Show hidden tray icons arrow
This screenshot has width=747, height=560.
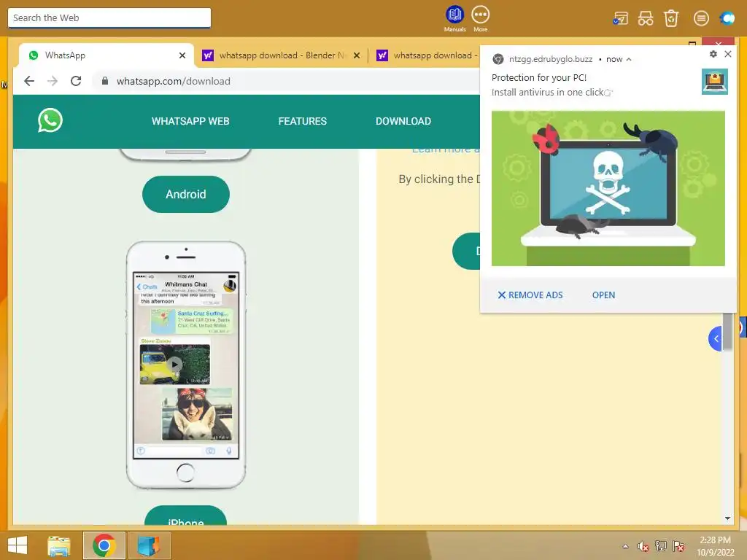coord(625,546)
